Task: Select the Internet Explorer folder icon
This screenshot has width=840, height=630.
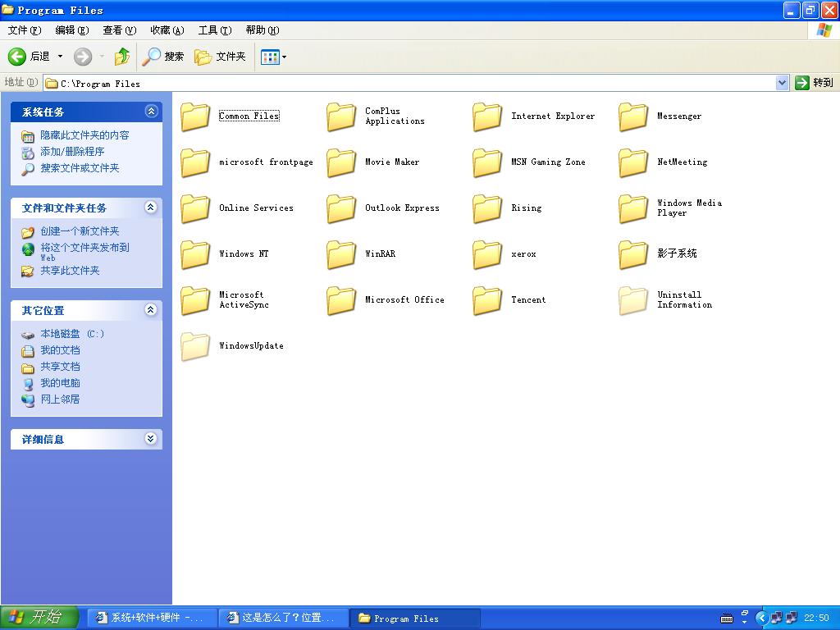Action: (487, 116)
